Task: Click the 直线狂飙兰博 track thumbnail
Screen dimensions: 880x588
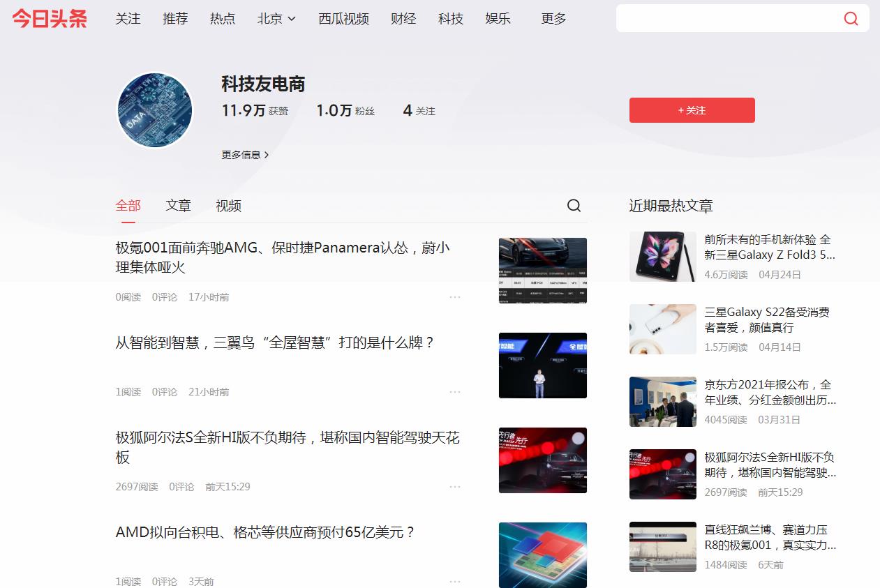Action: click(663, 547)
